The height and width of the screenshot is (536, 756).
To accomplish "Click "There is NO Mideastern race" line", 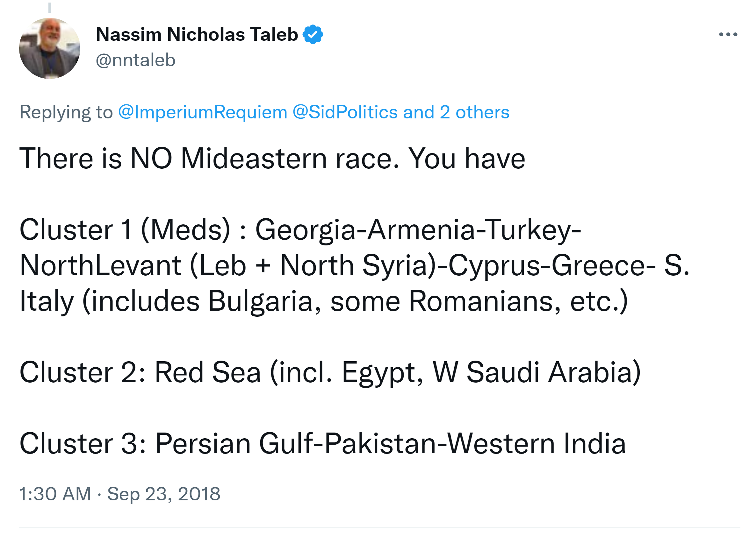I will (208, 159).
